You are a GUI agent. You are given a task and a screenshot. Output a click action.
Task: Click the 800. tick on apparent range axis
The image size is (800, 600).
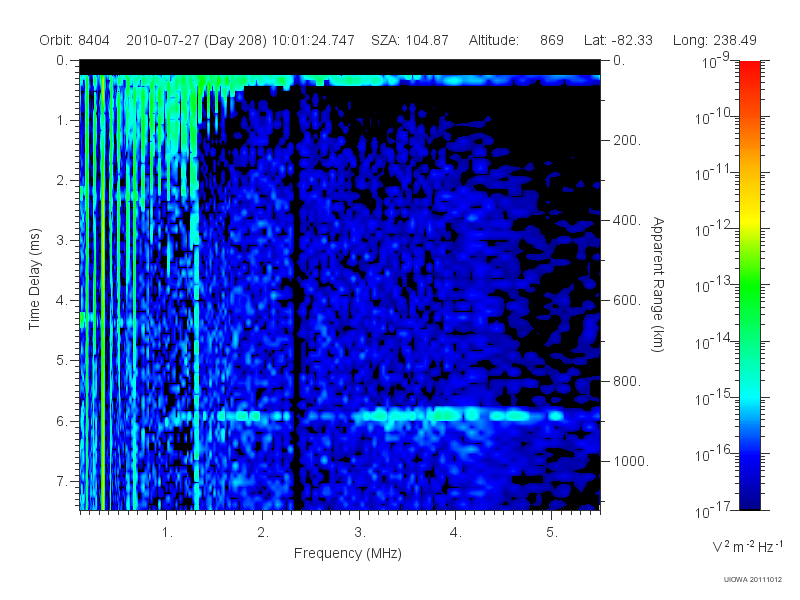pyautogui.click(x=627, y=381)
